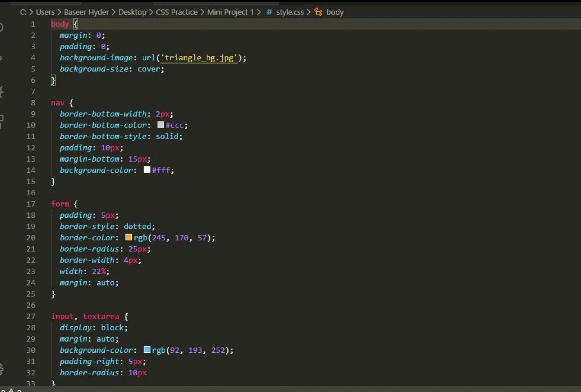This screenshot has width=581, height=392.
Task: Select style.css in the breadcrumb bar
Action: coord(290,12)
